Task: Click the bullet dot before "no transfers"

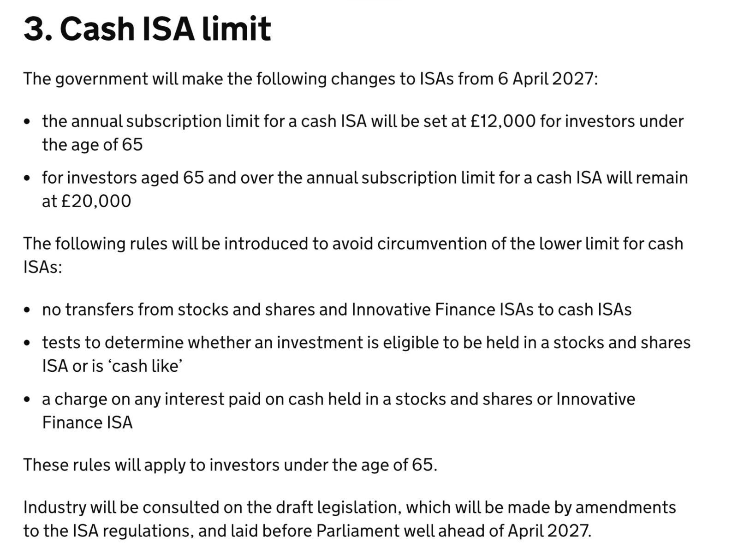Action: [28, 310]
